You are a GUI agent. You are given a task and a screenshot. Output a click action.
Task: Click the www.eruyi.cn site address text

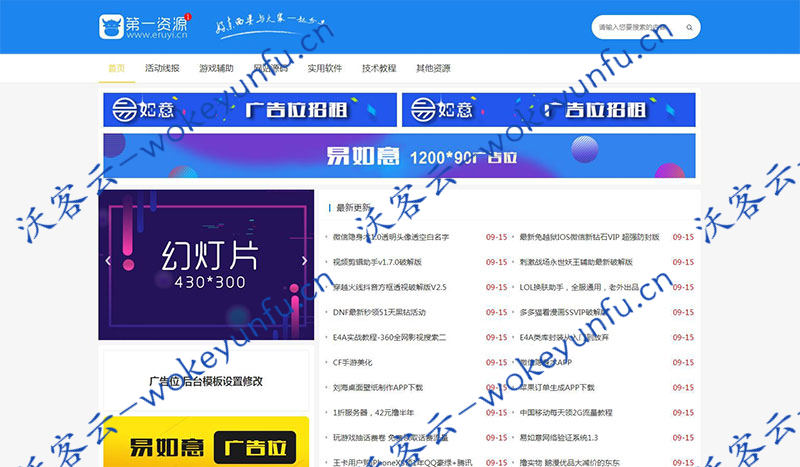pyautogui.click(x=157, y=35)
